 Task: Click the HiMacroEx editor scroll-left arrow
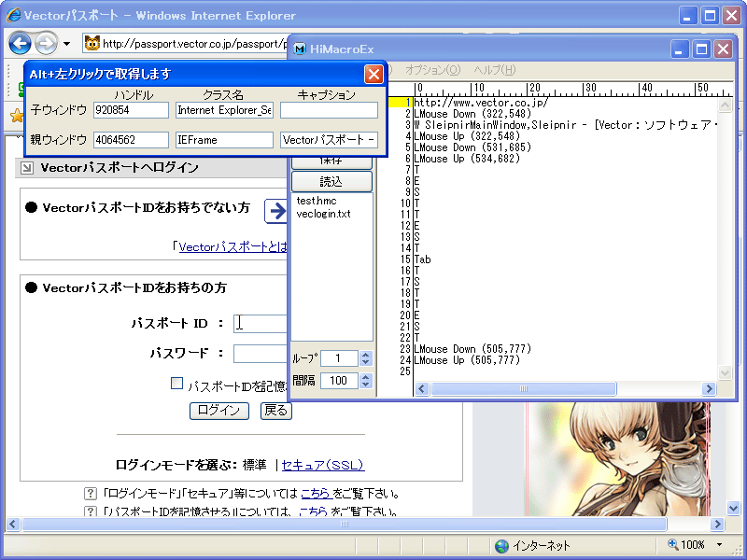(421, 388)
